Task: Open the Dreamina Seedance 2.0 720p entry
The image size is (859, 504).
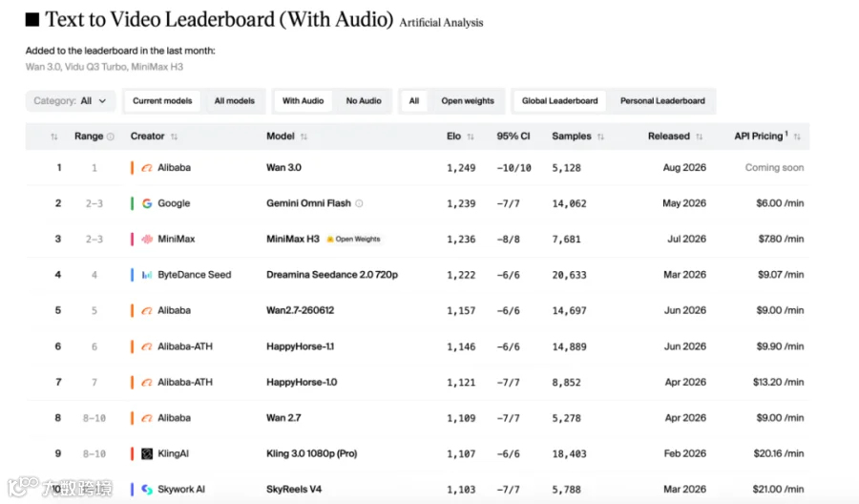Action: point(332,275)
